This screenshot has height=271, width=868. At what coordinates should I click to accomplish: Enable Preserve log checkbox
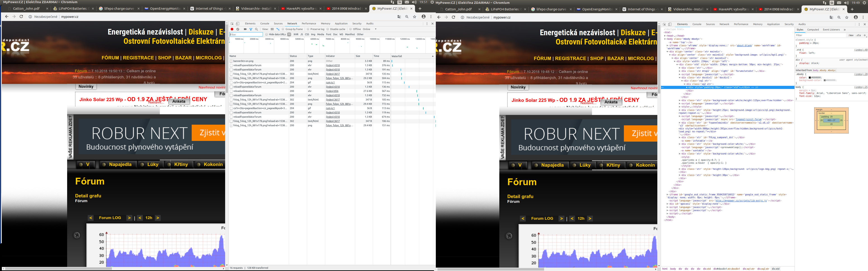308,29
